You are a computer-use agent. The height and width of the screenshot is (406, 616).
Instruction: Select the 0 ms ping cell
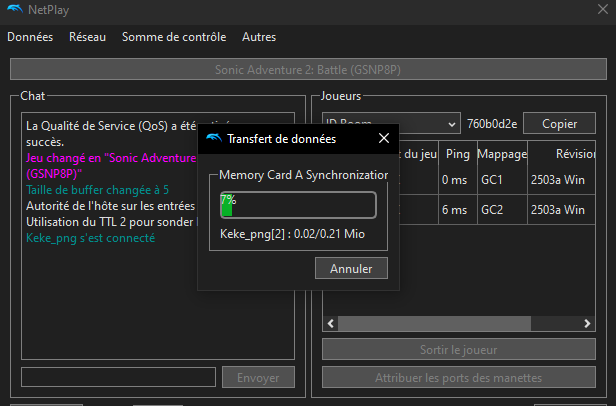pyautogui.click(x=458, y=180)
